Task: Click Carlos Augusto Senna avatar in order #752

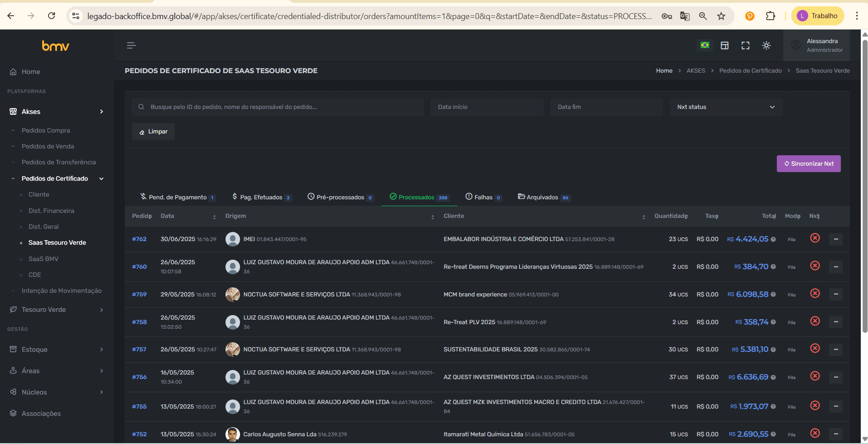Action: click(233, 434)
